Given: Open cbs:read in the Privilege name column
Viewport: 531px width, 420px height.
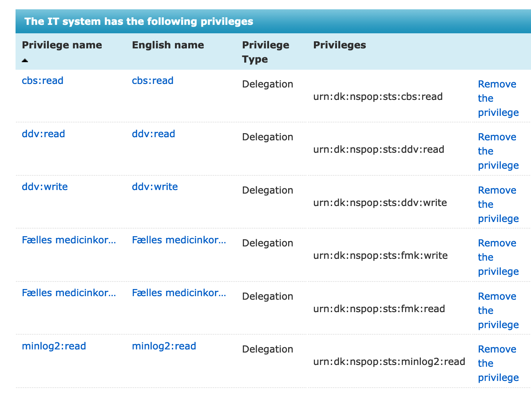Looking at the screenshot, I should pos(43,81).
